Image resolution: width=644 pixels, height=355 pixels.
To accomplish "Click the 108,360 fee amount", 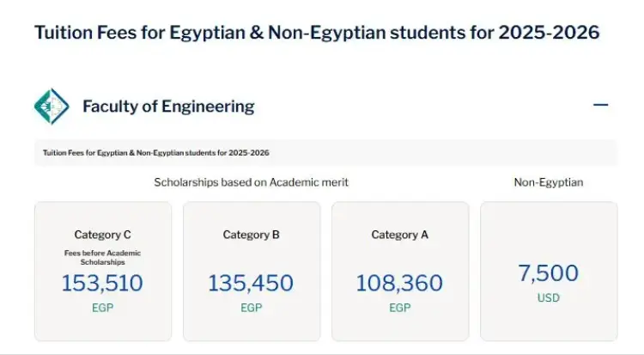I will point(399,283).
